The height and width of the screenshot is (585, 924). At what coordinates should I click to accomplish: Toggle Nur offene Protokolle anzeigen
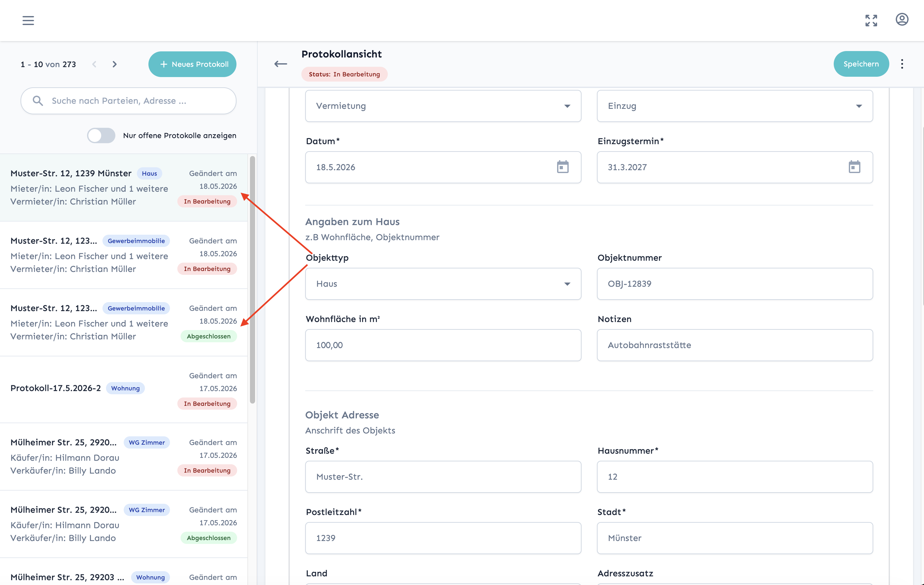(x=101, y=135)
